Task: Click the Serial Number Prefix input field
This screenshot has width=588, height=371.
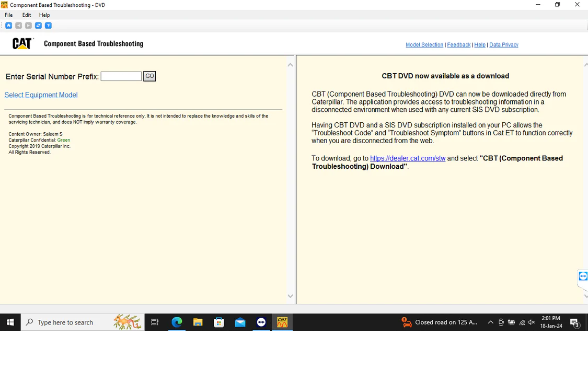Action: click(x=121, y=76)
